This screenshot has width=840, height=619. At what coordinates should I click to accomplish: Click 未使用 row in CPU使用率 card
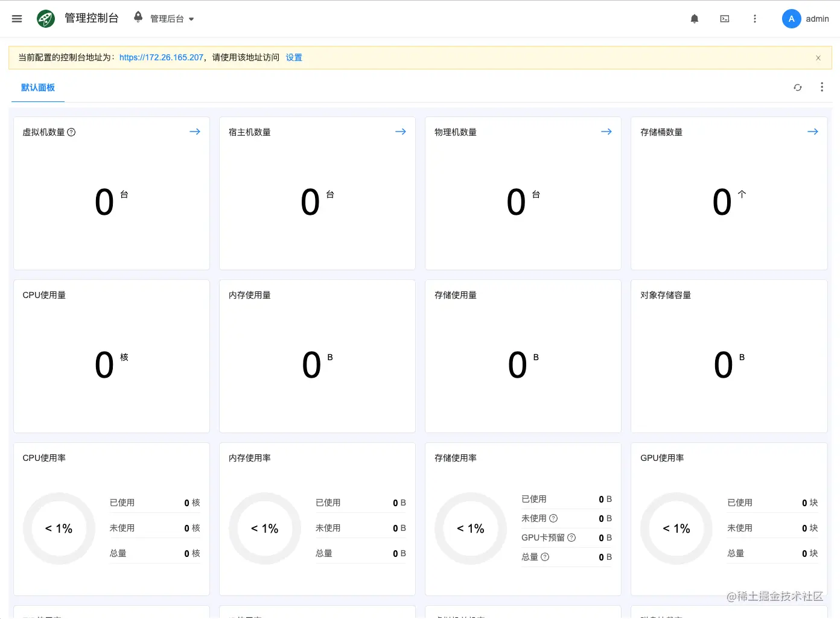154,528
